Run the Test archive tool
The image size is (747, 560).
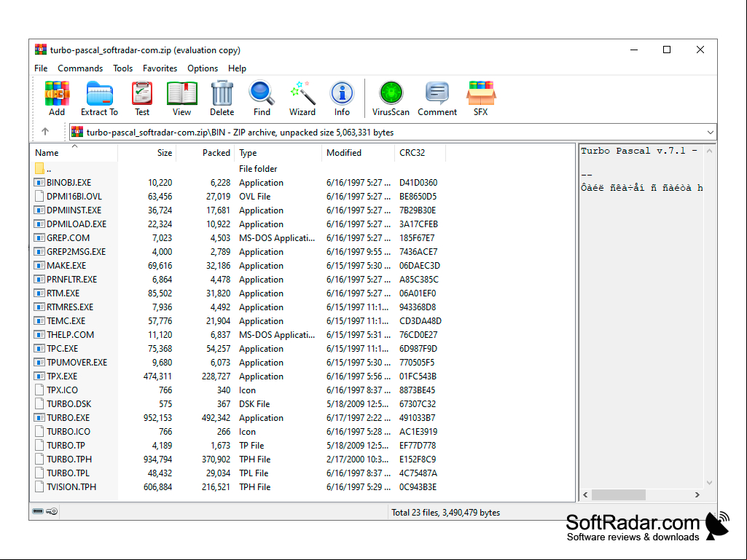point(142,93)
